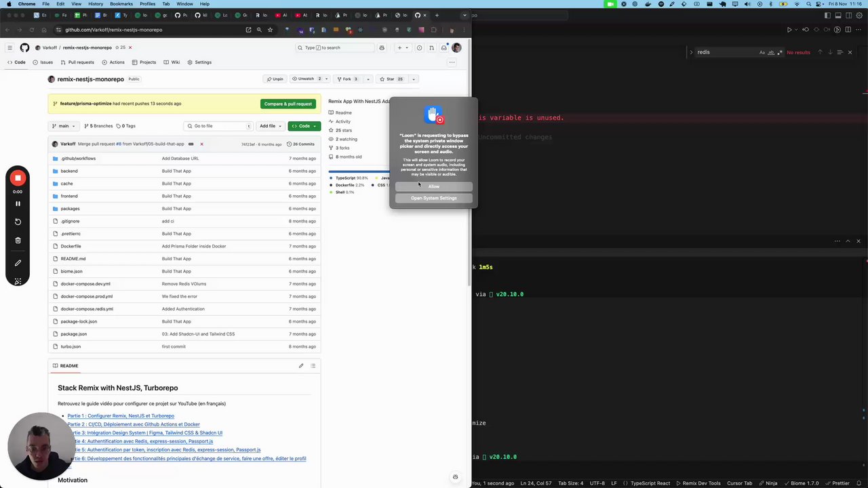Viewport: 868px width, 488px height.
Task: Restart the Loom recording
Action: tap(18, 222)
